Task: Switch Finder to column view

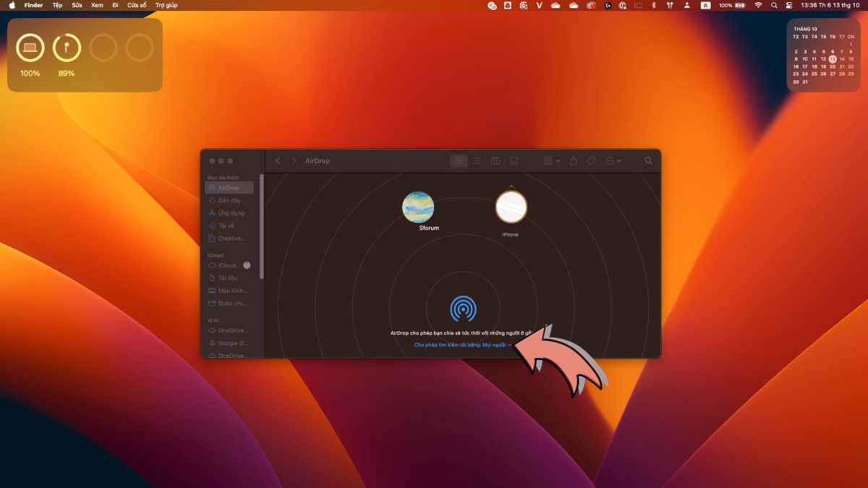Action: click(495, 160)
